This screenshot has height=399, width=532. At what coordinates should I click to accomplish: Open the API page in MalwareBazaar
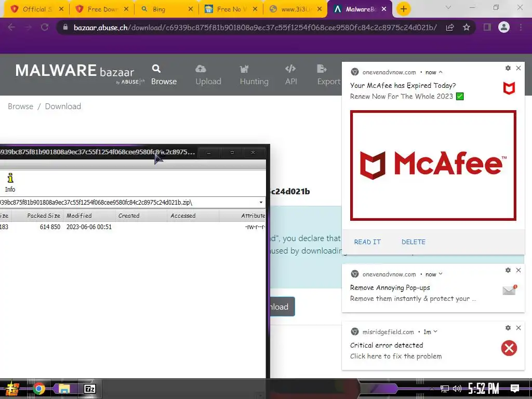[x=291, y=75]
